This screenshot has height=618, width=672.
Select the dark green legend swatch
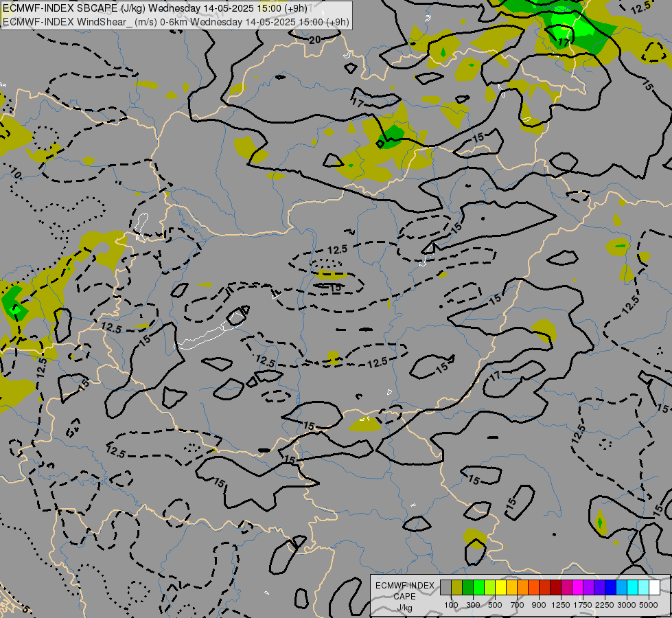(467, 587)
